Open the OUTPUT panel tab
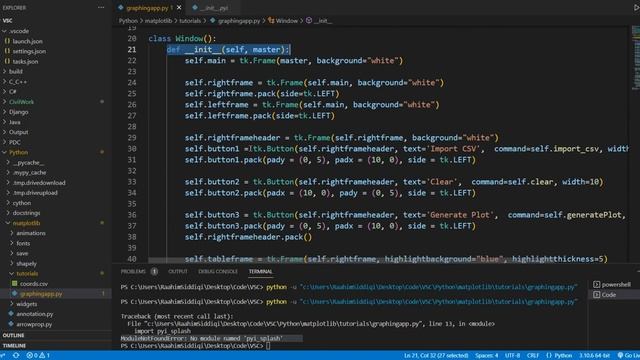The width and height of the screenshot is (640, 360). (x=178, y=271)
